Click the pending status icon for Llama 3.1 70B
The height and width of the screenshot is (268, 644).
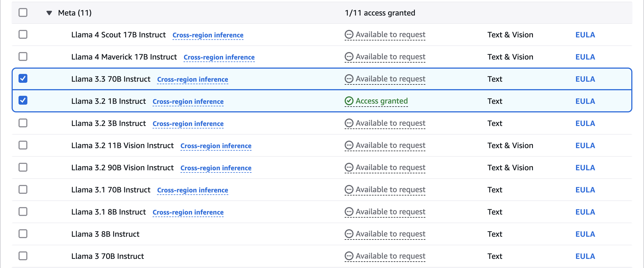pos(349,190)
